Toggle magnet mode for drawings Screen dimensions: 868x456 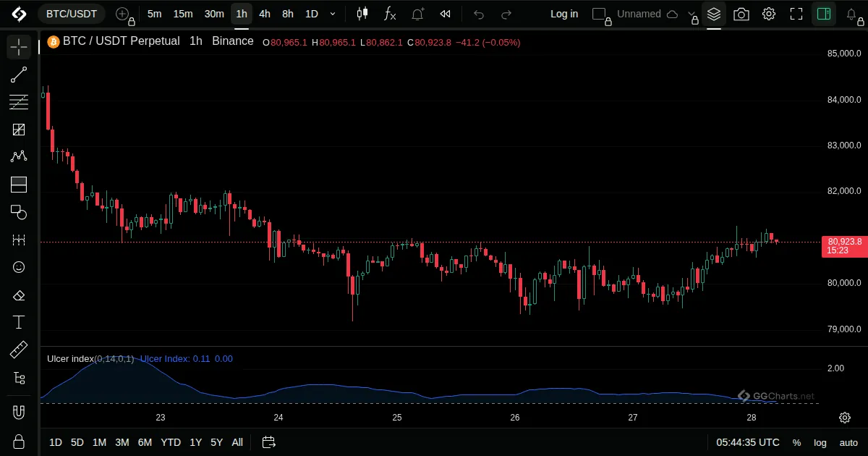(x=19, y=413)
